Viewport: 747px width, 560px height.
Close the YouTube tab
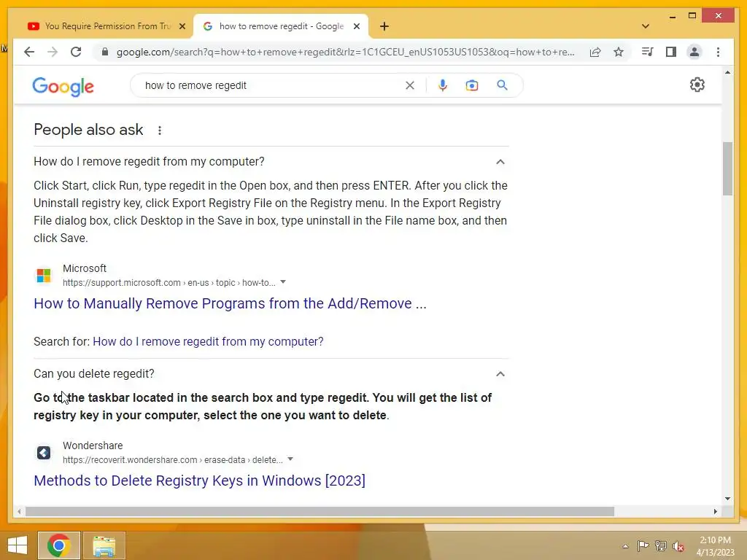(x=182, y=26)
